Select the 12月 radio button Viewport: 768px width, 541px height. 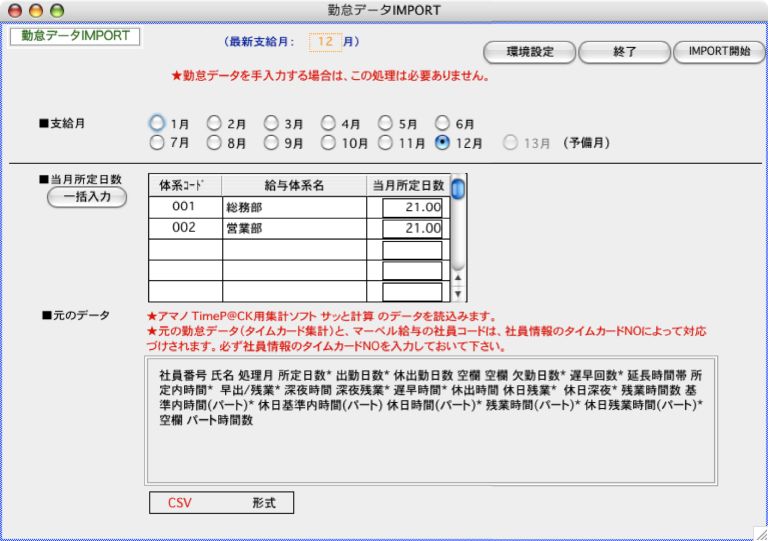pyautogui.click(x=443, y=143)
